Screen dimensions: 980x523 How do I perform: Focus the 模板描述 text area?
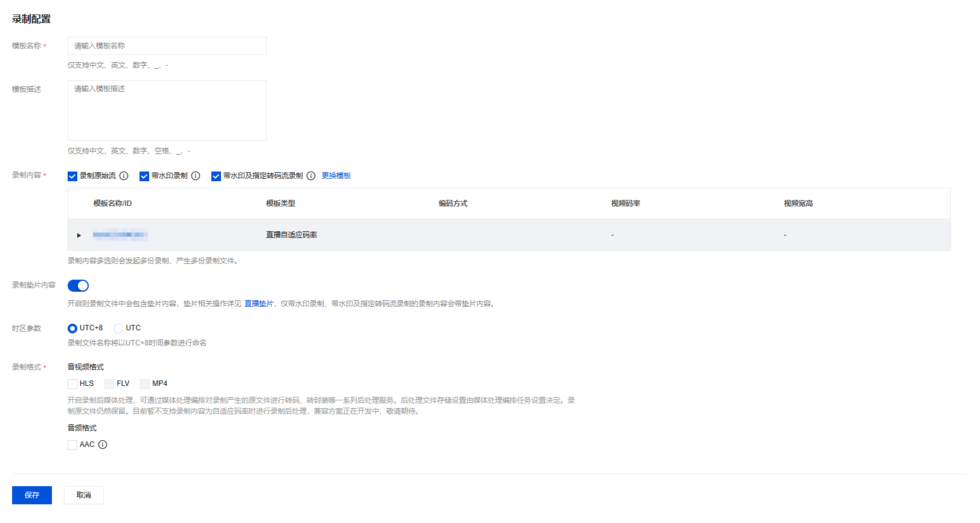pos(167,111)
